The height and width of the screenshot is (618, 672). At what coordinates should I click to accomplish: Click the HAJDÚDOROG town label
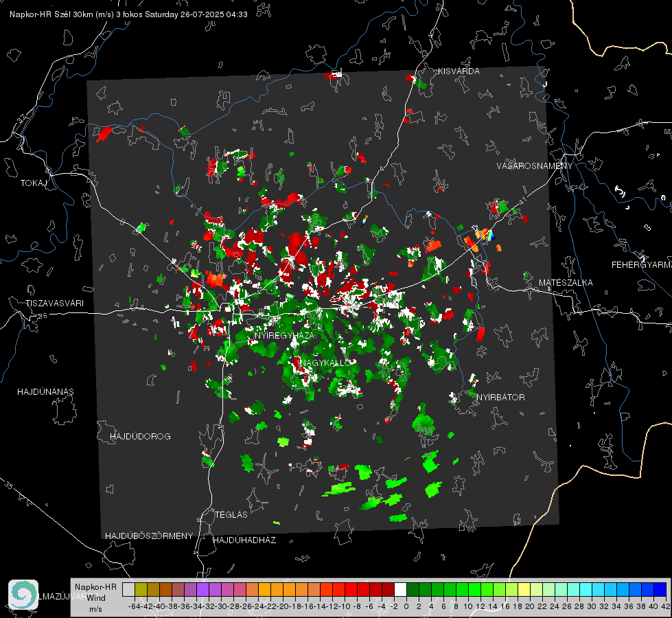pos(140,437)
